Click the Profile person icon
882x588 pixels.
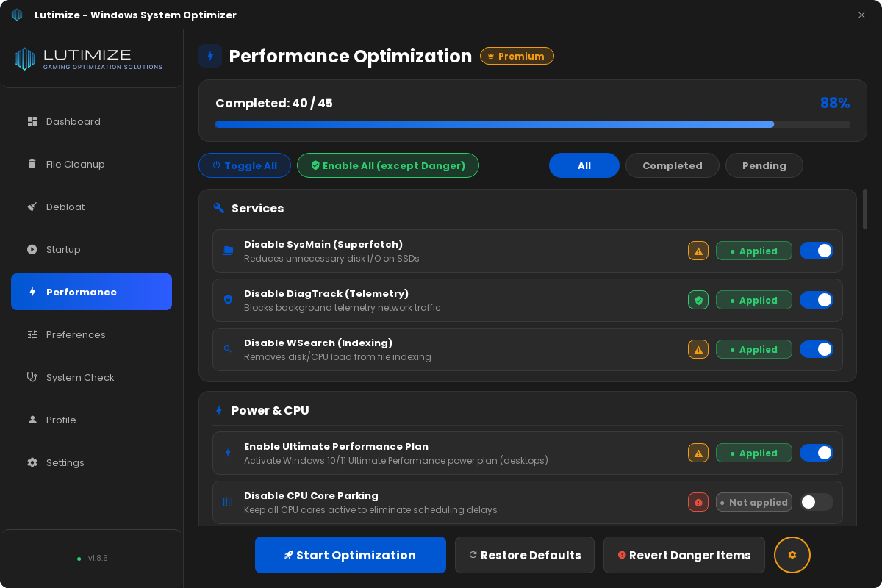(x=32, y=420)
